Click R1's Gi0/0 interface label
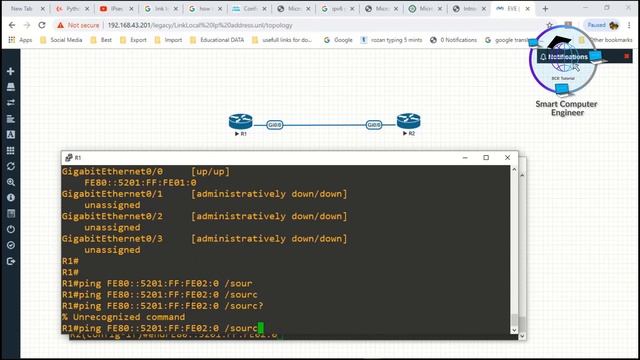The image size is (640, 360). pyautogui.click(x=275, y=125)
